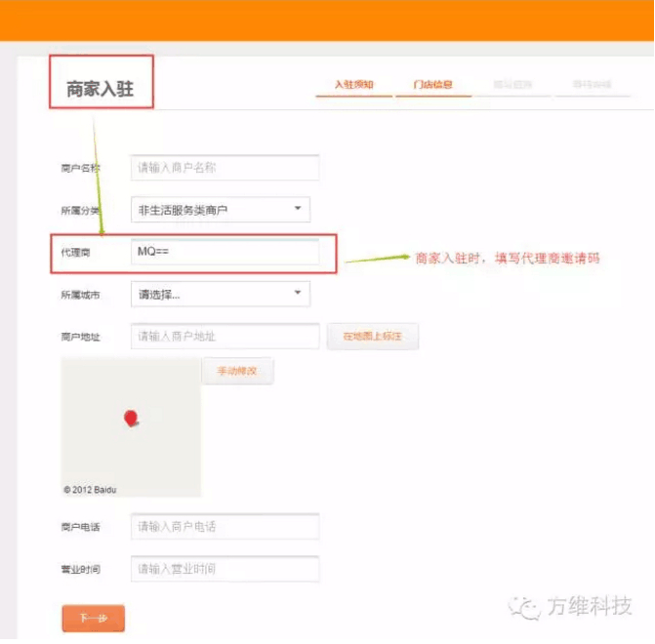
Task: Click the 手动修改 button
Action: click(x=237, y=371)
